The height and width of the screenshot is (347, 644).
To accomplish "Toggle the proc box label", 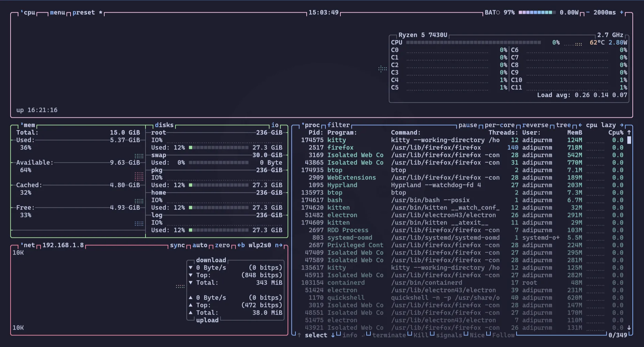I will coord(310,125).
